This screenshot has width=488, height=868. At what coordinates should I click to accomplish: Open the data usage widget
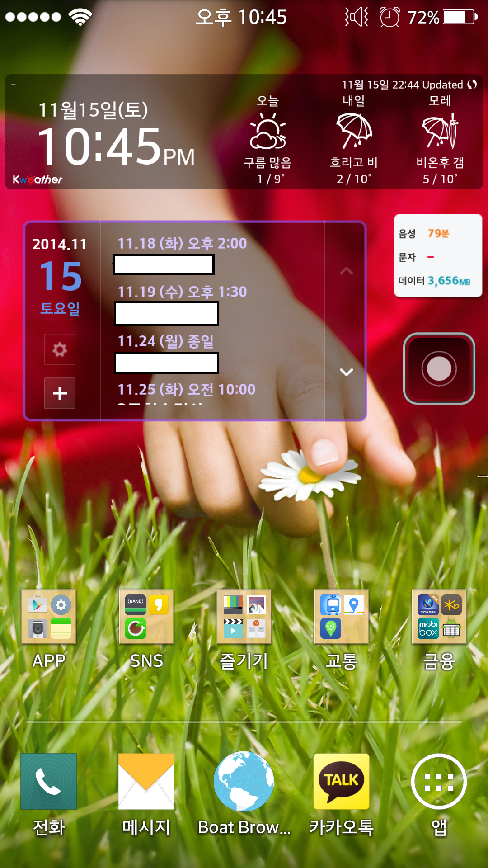(x=438, y=256)
